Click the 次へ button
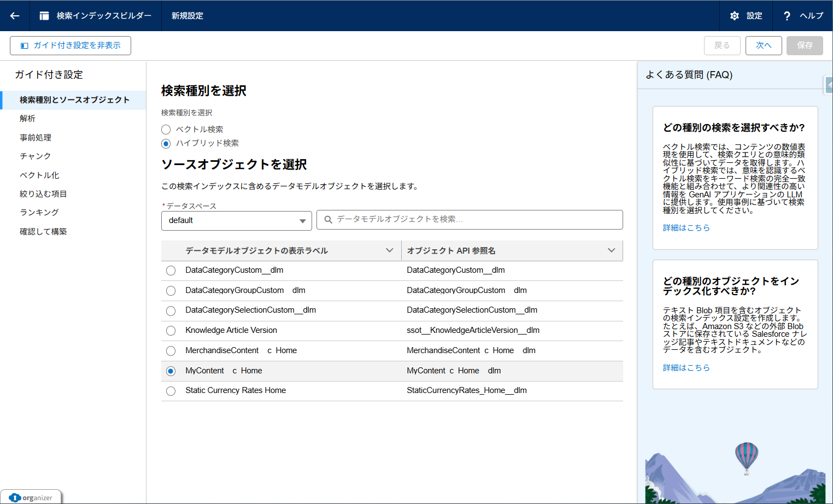The width and height of the screenshot is (833, 504). click(763, 45)
